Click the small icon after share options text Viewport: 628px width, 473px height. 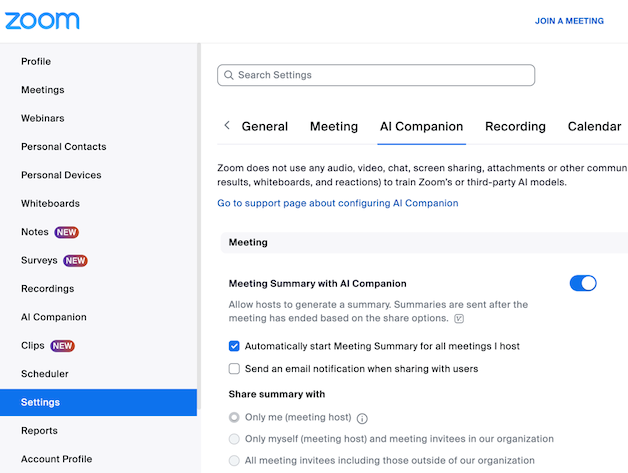[x=459, y=319]
